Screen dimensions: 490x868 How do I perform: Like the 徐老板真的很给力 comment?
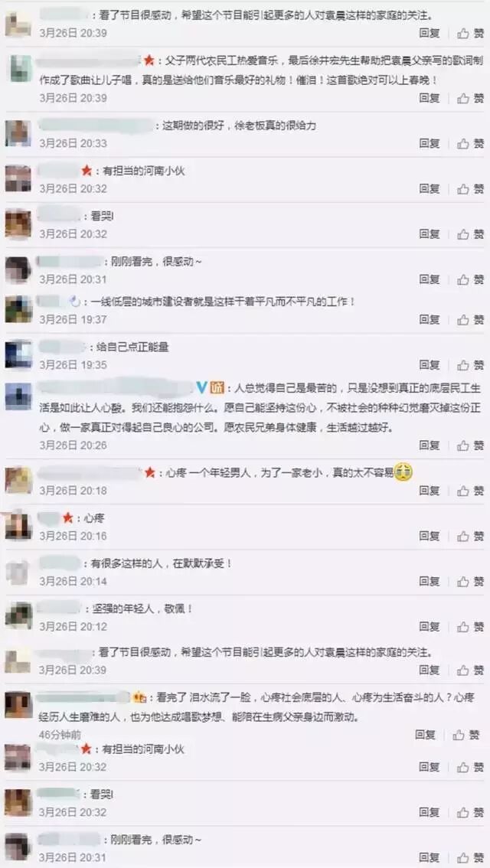tap(471, 143)
